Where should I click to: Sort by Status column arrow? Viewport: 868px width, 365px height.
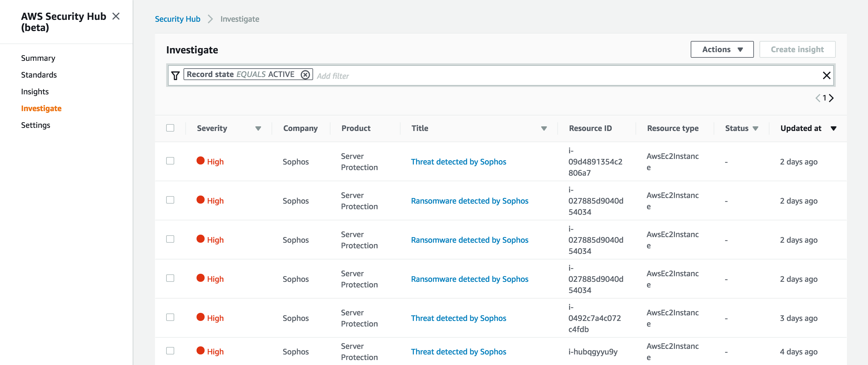coord(755,128)
